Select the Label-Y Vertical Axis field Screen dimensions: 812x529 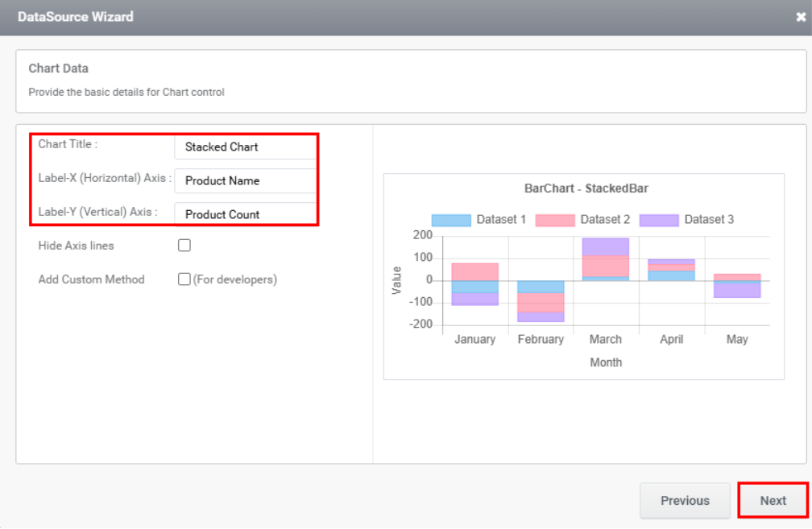coord(246,215)
